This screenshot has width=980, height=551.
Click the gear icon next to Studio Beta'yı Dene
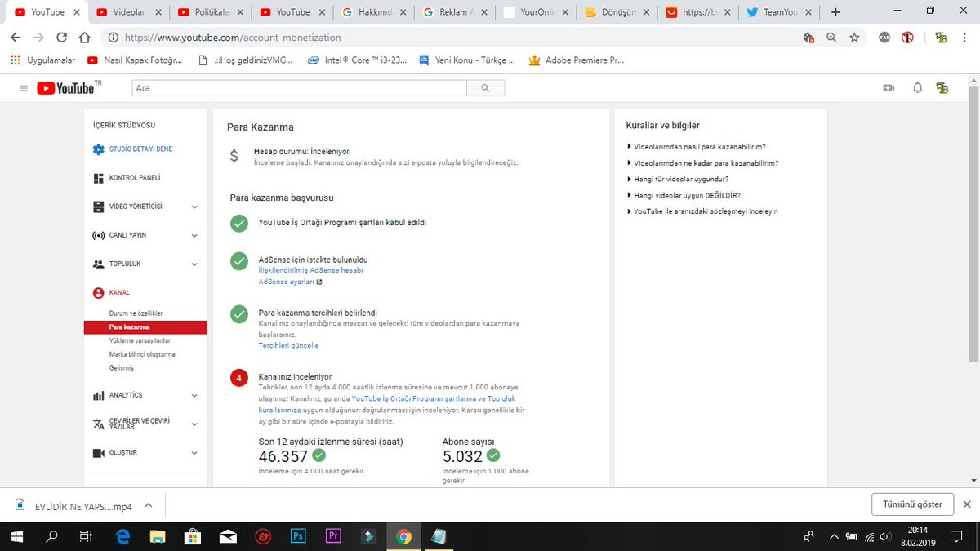[x=99, y=149]
